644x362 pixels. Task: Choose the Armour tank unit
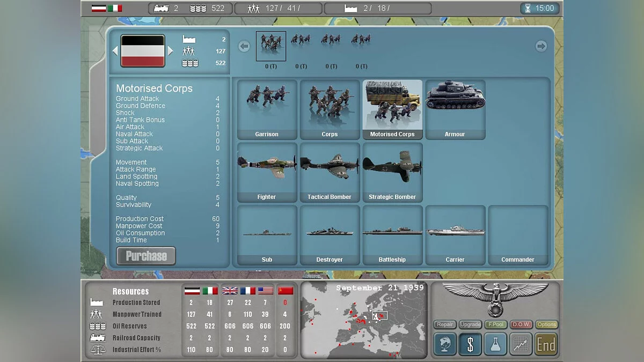click(x=455, y=110)
